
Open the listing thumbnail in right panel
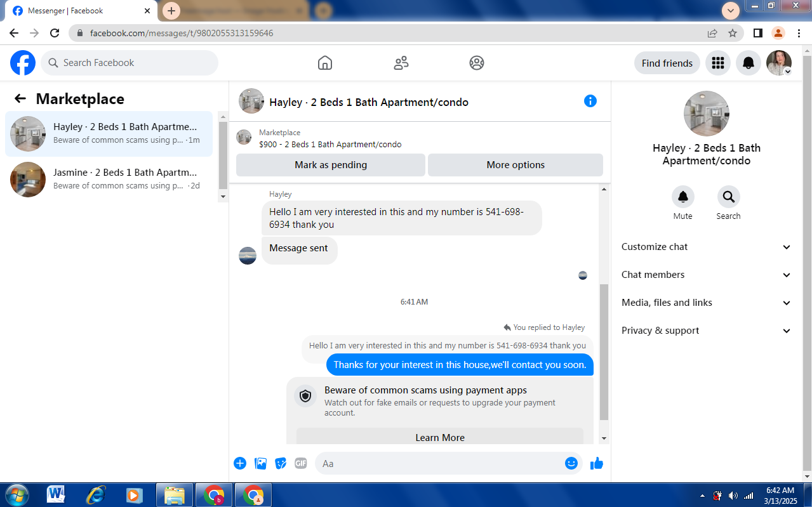pos(706,114)
